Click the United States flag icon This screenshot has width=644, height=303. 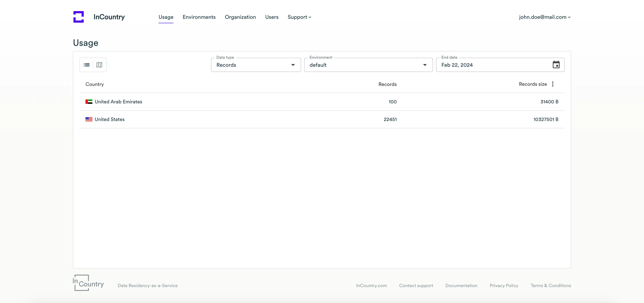[89, 119]
